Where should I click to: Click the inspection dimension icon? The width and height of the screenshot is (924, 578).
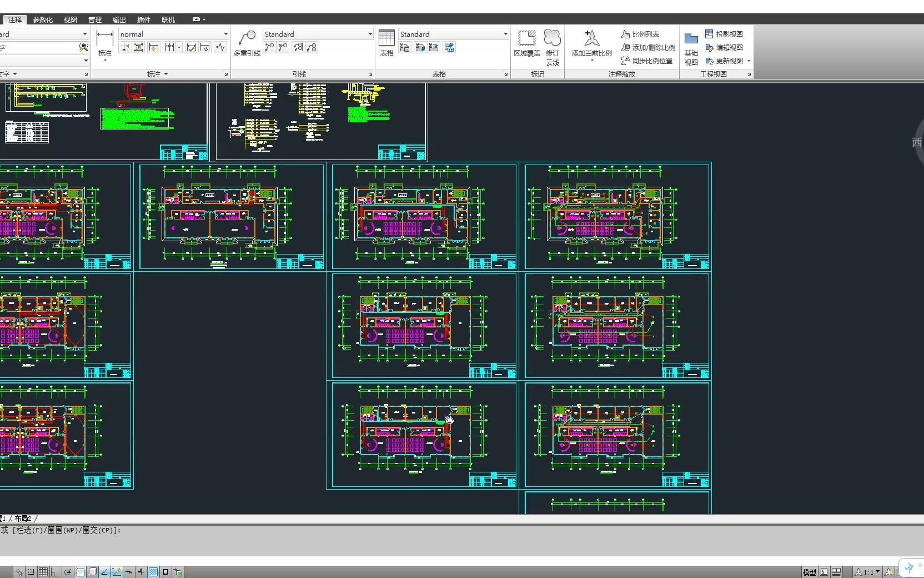click(192, 47)
